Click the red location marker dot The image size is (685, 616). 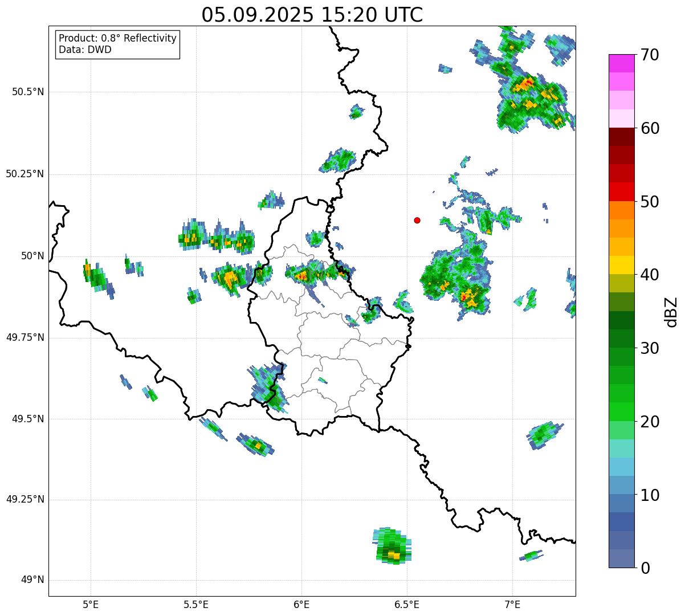pos(417,220)
